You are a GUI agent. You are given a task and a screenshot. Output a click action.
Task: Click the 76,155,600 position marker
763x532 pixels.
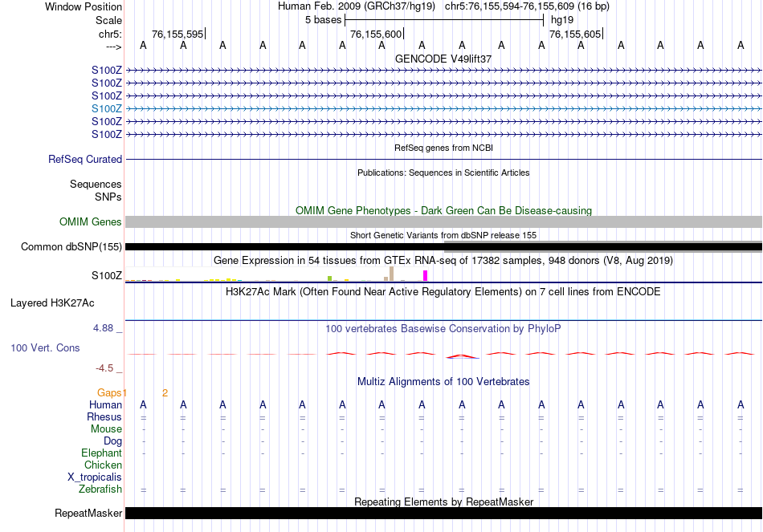[376, 34]
